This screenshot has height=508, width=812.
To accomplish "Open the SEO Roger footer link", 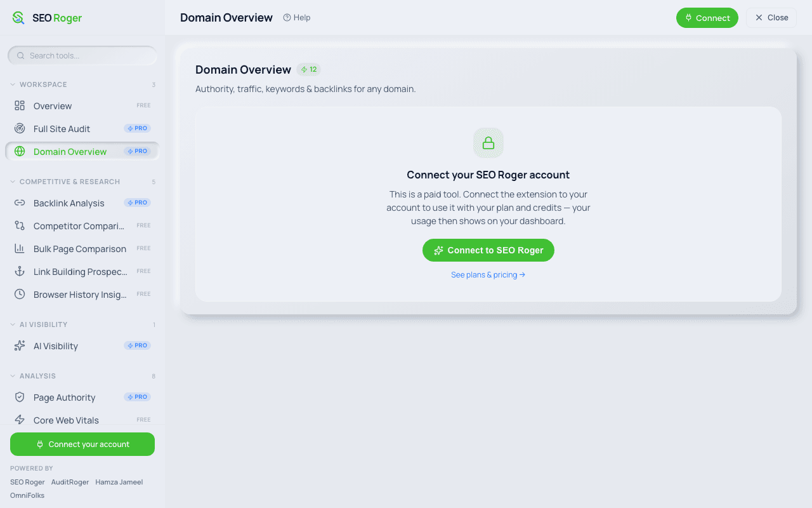I will [x=27, y=482].
